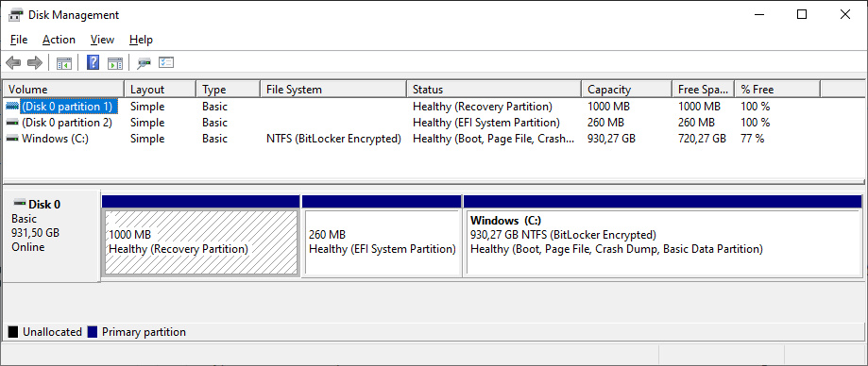Open the File menu
868x366 pixels.
(19, 40)
